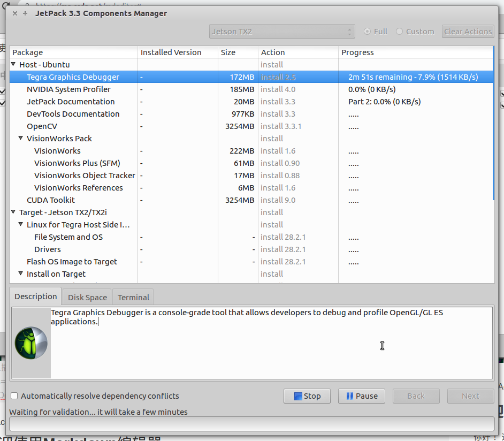
Task: Click 'Part 2: 0.0% (0 KB/s)' progress text
Action: point(385,102)
